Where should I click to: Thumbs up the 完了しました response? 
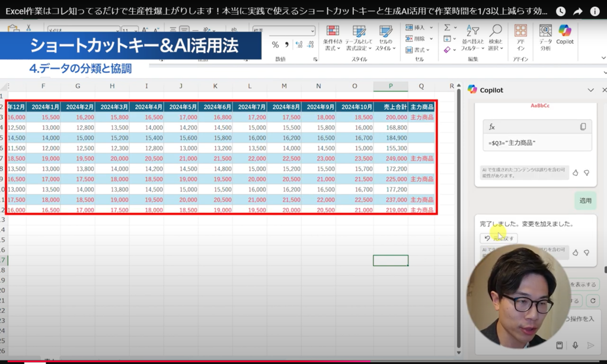click(x=575, y=253)
